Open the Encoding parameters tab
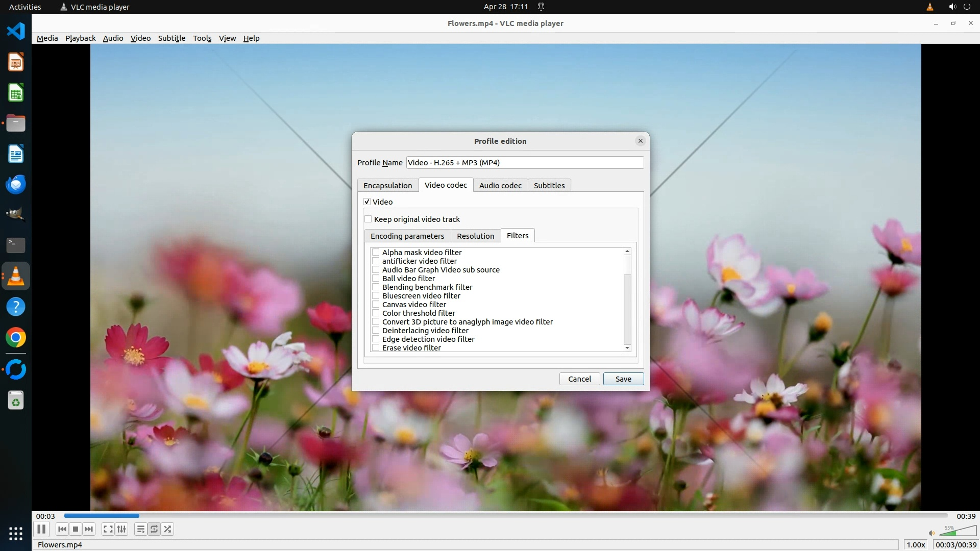This screenshot has width=980, height=551. click(x=407, y=236)
